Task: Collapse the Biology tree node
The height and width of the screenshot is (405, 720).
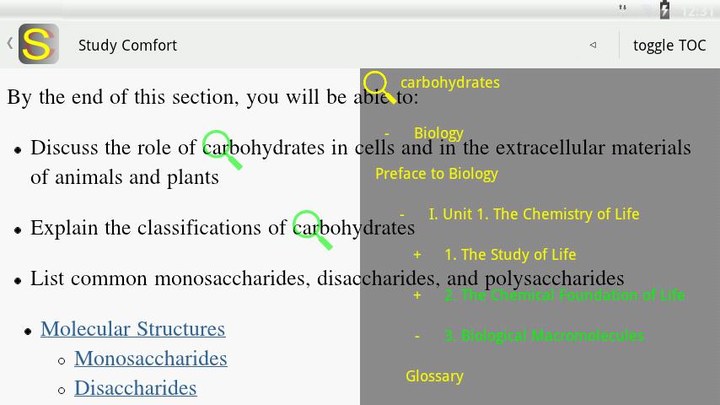Action: pos(387,133)
